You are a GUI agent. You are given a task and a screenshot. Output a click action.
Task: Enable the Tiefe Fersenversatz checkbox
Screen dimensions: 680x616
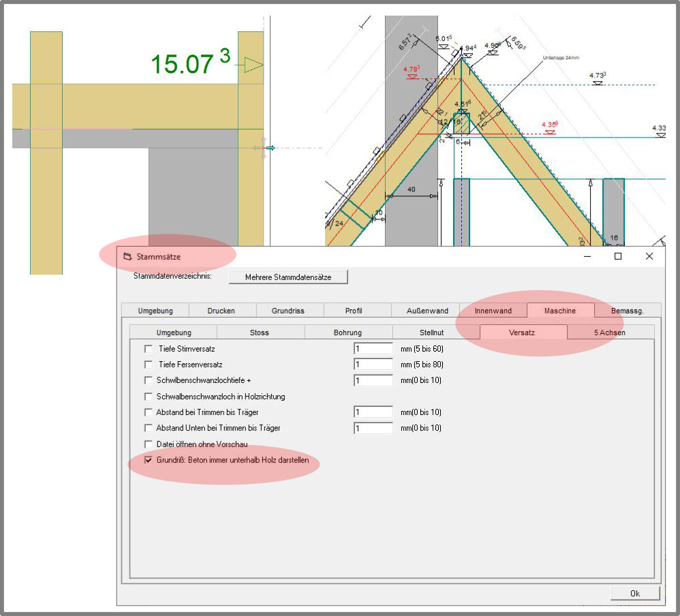[x=149, y=365]
